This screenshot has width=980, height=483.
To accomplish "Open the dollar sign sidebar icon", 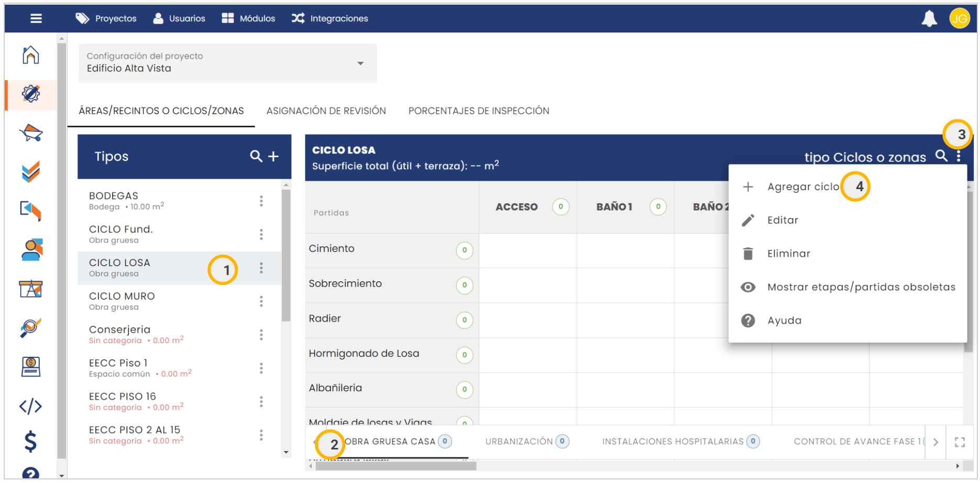I will click(31, 441).
